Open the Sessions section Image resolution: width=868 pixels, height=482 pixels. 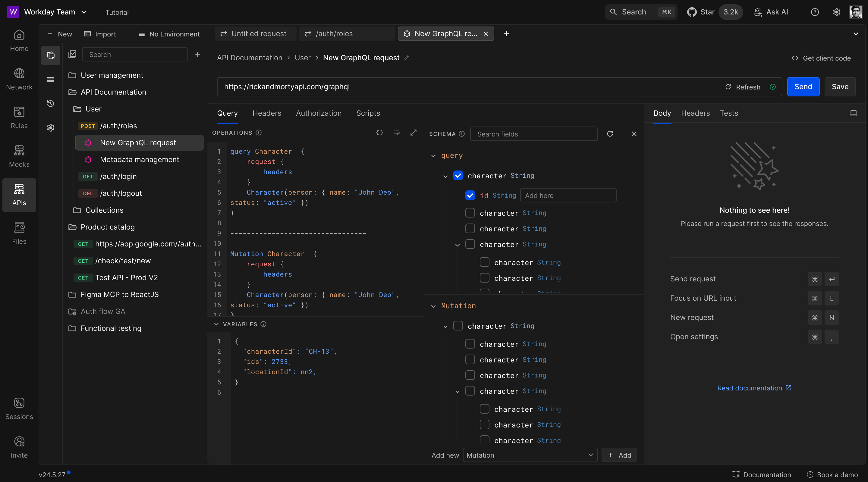coord(19,409)
